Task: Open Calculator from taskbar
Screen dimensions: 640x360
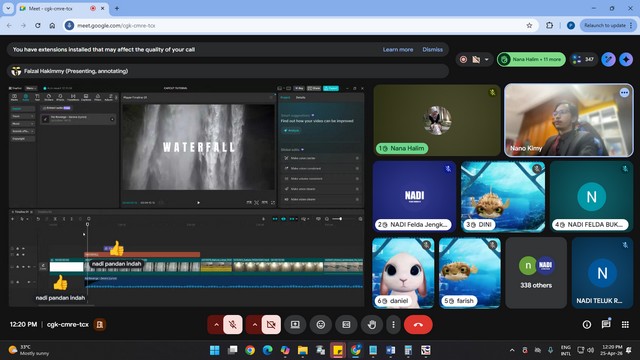Action: (x=408, y=350)
